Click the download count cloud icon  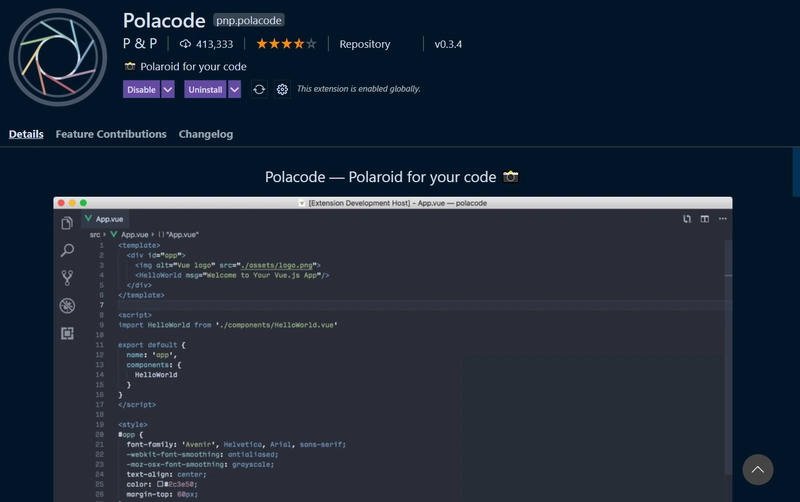[185, 44]
